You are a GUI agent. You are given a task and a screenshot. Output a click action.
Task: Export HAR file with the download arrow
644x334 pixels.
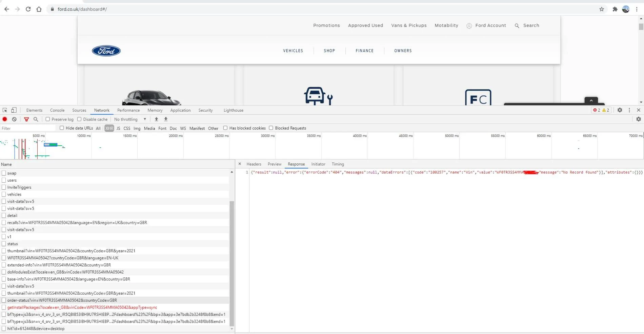coord(166,119)
